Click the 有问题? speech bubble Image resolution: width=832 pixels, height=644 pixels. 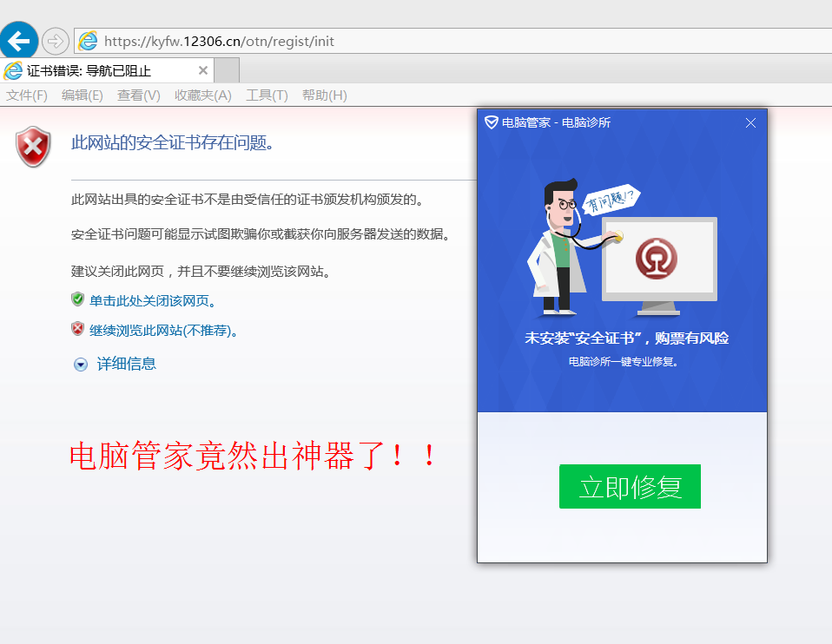click(x=611, y=199)
